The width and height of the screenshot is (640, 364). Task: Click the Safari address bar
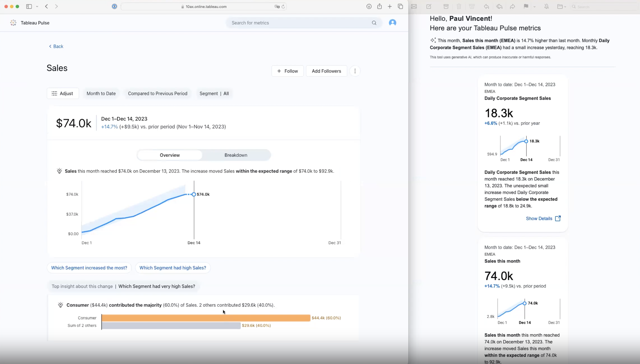(203, 7)
